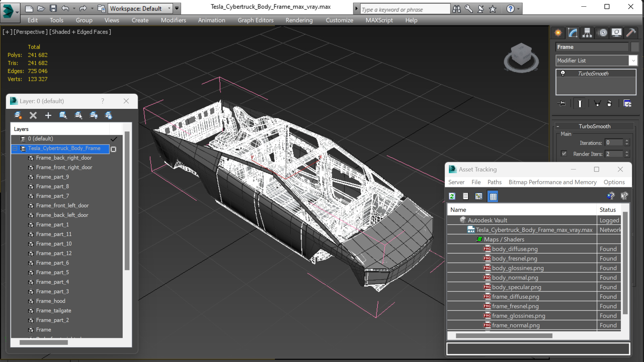Add selected objects to highlighted layer
This screenshot has width=644, height=362.
[48, 116]
